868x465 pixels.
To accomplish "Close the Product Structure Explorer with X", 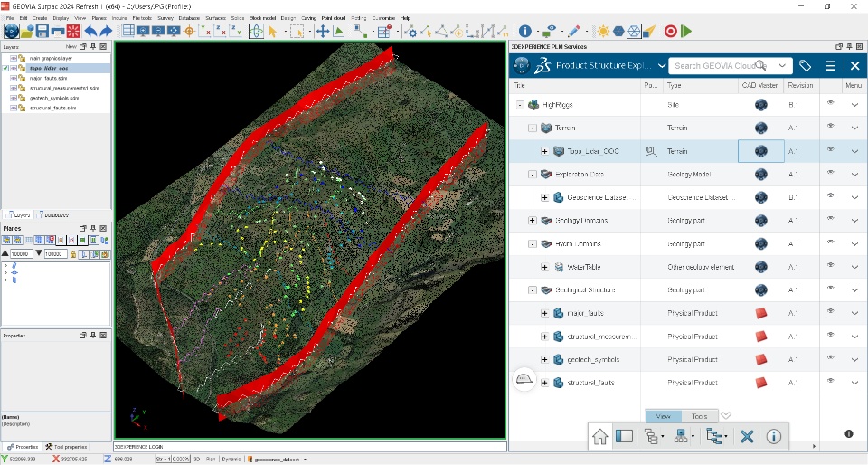I will 854,65.
